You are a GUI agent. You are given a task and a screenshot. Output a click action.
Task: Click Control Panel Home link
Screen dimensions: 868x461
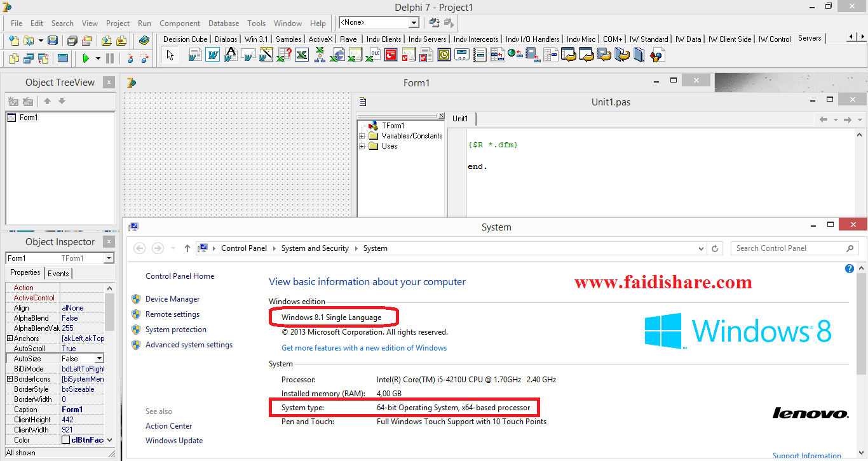click(x=180, y=276)
